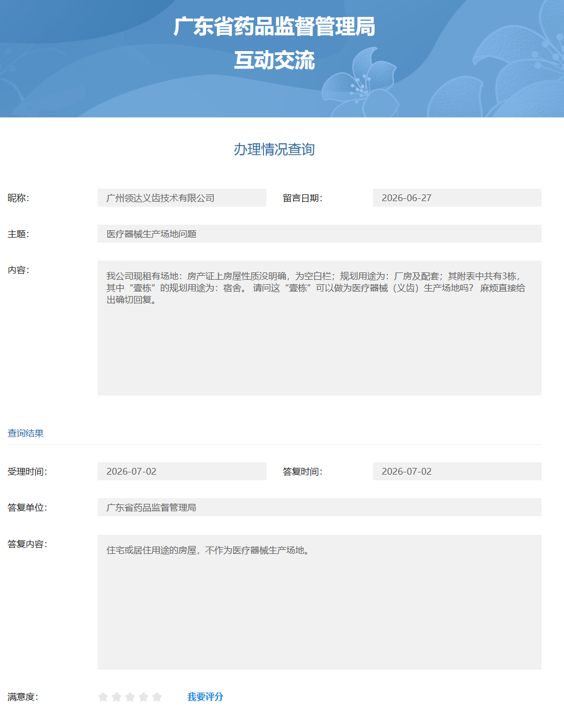Click the 满意度: label
Image resolution: width=564 pixels, height=728 pixels.
[23, 697]
